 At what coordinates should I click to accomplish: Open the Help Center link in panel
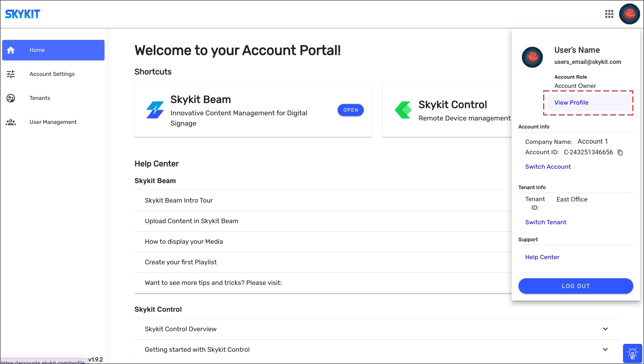(542, 257)
